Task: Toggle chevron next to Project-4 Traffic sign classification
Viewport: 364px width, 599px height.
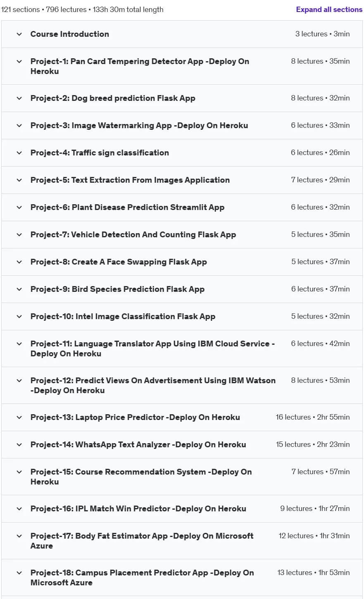Action: pos(19,153)
